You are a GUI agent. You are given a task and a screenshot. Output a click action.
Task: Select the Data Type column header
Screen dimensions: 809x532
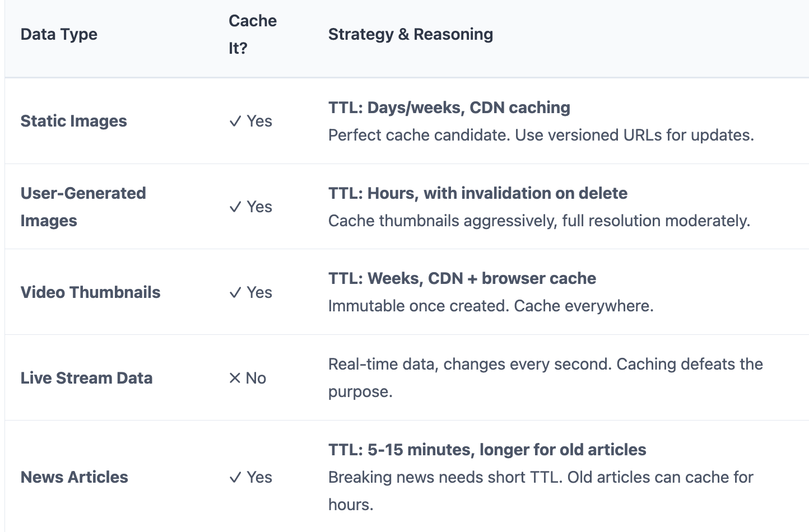(x=59, y=34)
